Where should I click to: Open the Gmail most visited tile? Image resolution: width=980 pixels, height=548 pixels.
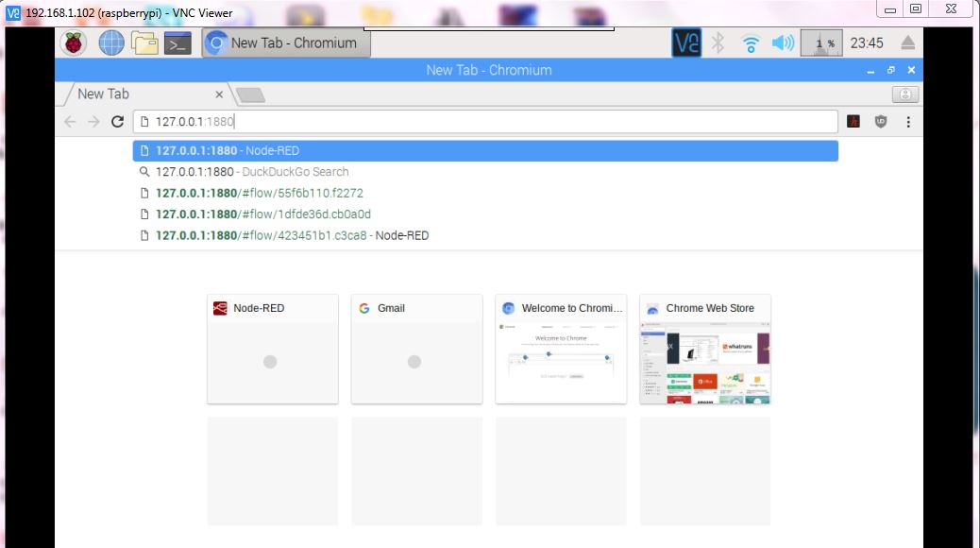[417, 349]
